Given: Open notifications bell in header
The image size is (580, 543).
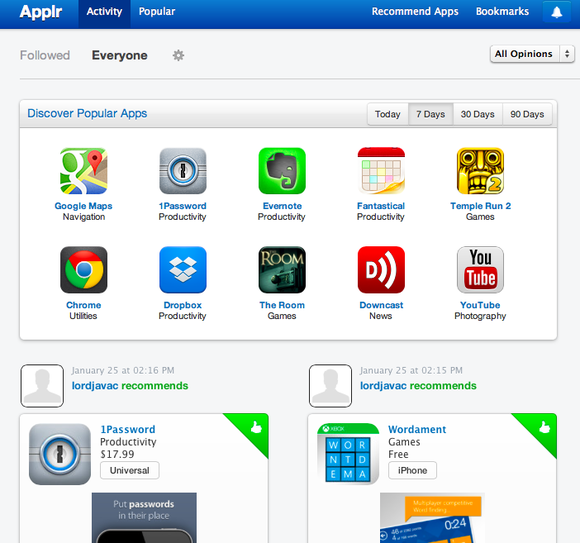Looking at the screenshot, I should [x=556, y=12].
